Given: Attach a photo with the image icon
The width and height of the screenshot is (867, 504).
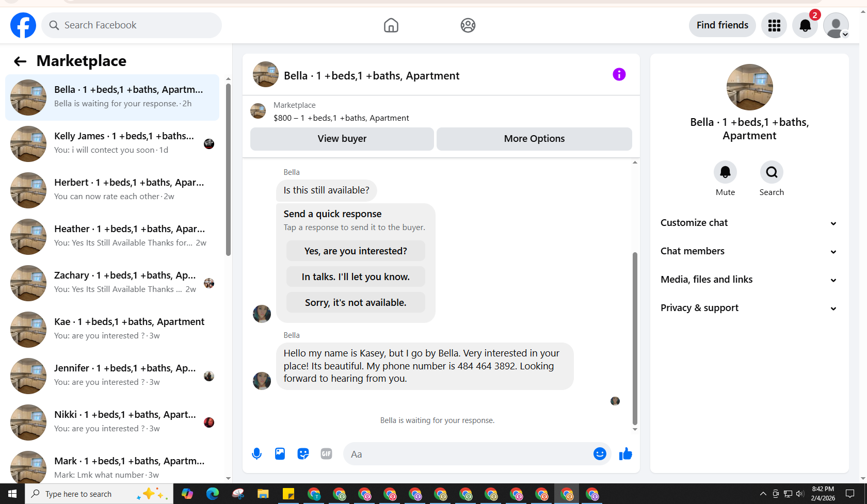Looking at the screenshot, I should [280, 454].
